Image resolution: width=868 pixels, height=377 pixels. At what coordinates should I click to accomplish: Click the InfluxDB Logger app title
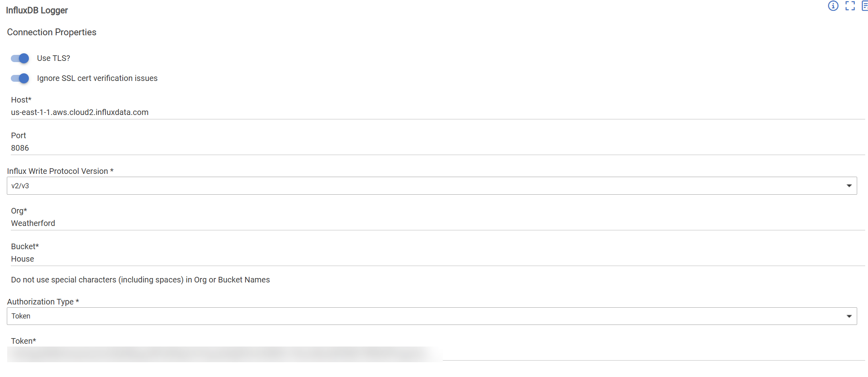tap(37, 10)
